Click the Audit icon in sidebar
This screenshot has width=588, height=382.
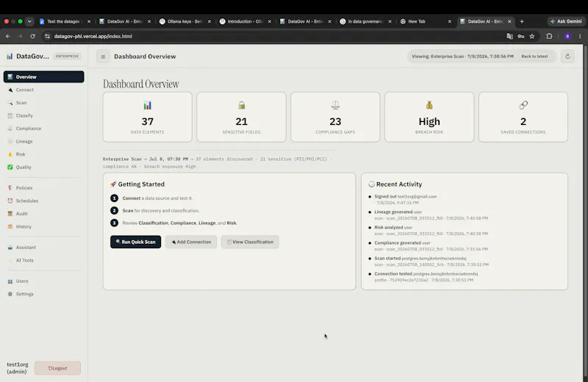click(x=10, y=214)
